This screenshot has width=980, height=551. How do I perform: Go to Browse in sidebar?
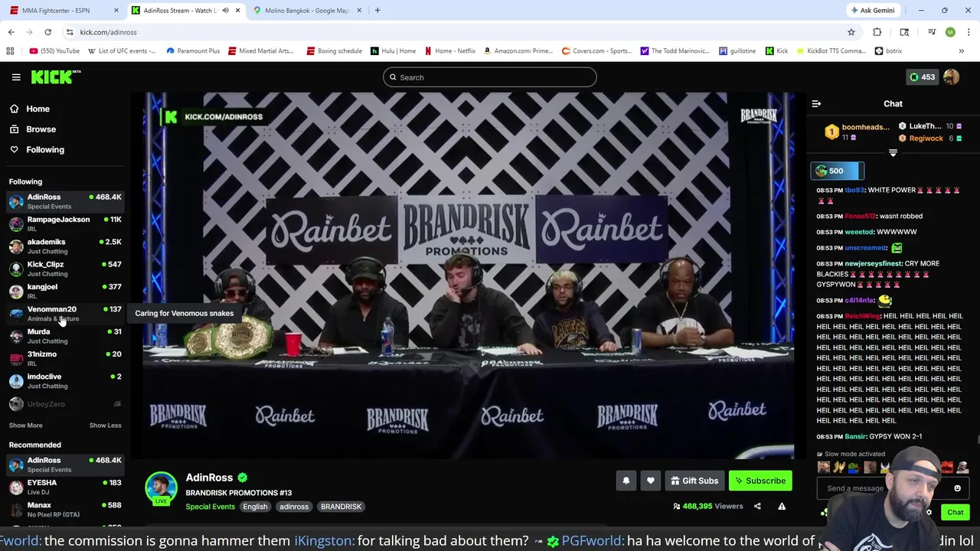coord(41,129)
